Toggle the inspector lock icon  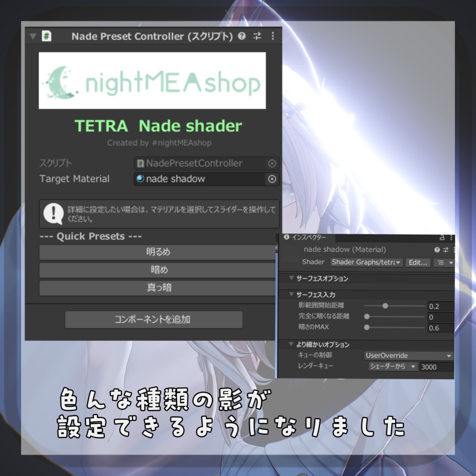[x=442, y=238]
